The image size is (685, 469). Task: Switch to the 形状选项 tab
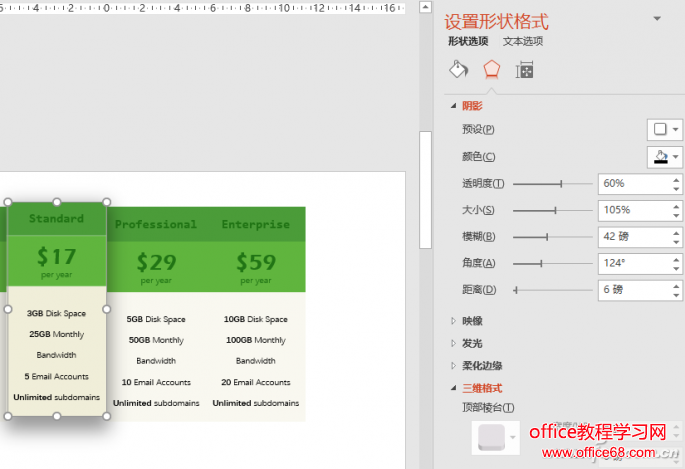coord(468,41)
